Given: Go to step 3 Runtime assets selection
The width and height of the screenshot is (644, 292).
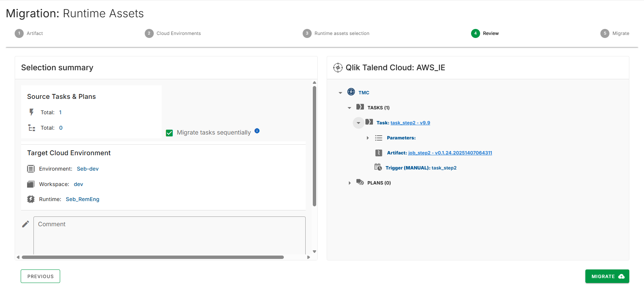Looking at the screenshot, I should (336, 33).
